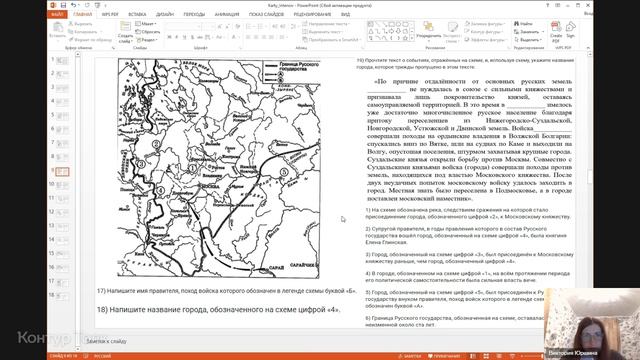This screenshot has width=640, height=360.
Task: Click question 18 text about city number 4
Action: 218,309
